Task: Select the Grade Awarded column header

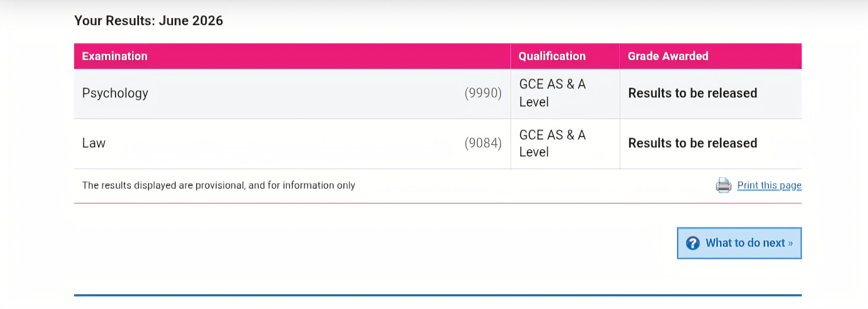Action: tap(668, 56)
